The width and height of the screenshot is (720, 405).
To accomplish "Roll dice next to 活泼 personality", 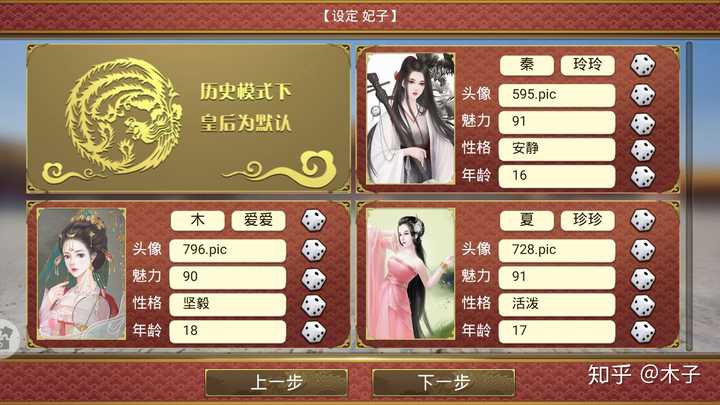I will tap(642, 305).
